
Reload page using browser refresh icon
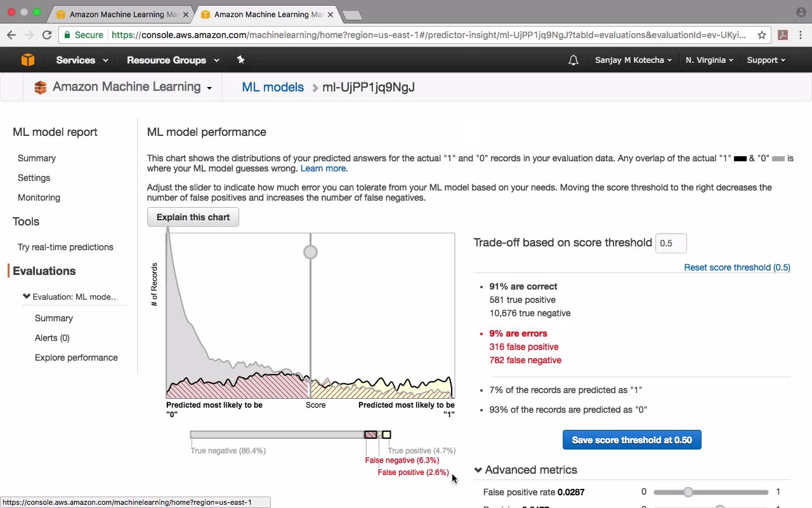[x=47, y=35]
